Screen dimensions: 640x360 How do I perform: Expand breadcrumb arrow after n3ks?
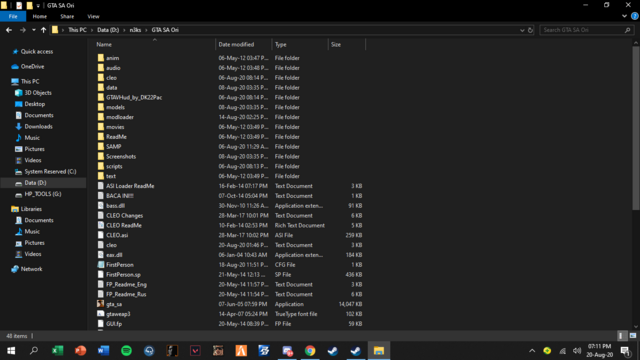(x=146, y=30)
